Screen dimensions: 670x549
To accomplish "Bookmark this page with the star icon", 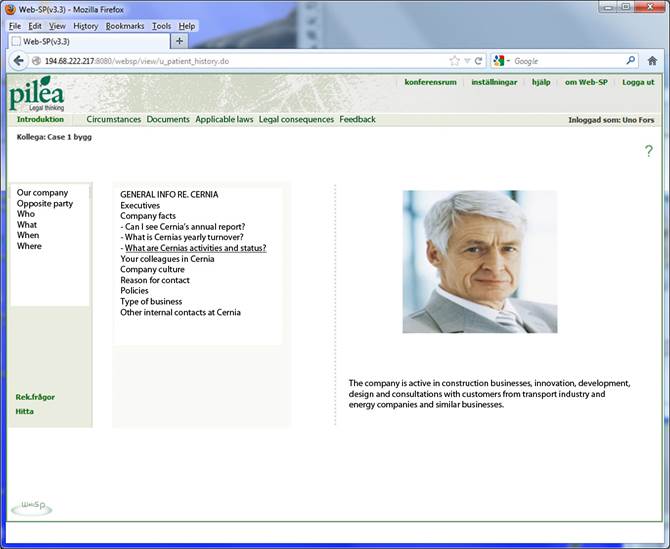I will tap(455, 61).
